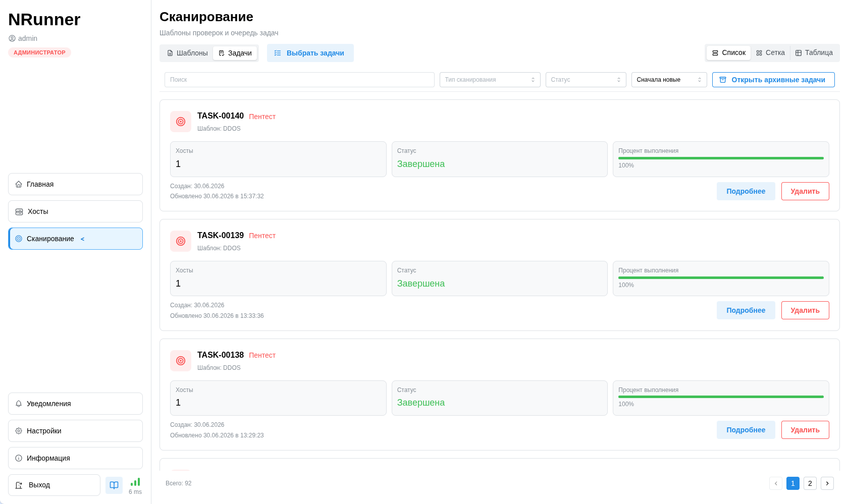The height and width of the screenshot is (504, 848).
Task: Click the Выход logout button
Action: click(x=54, y=485)
